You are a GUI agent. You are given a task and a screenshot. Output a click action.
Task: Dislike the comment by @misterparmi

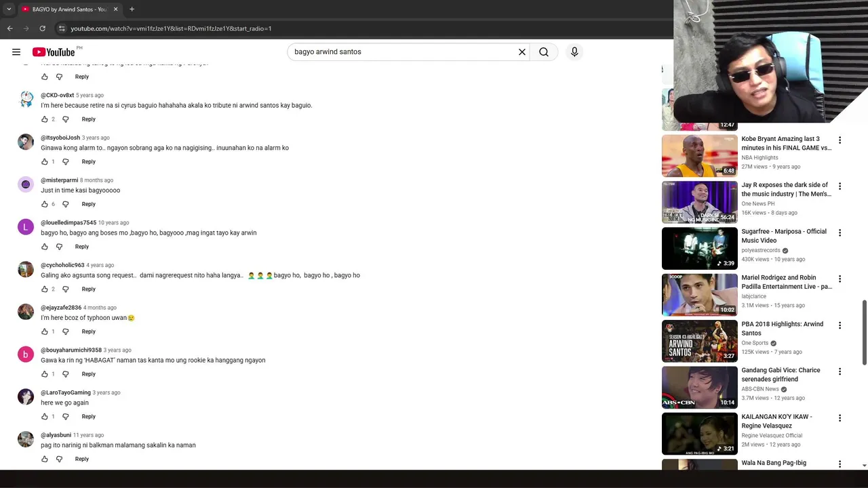tap(66, 204)
